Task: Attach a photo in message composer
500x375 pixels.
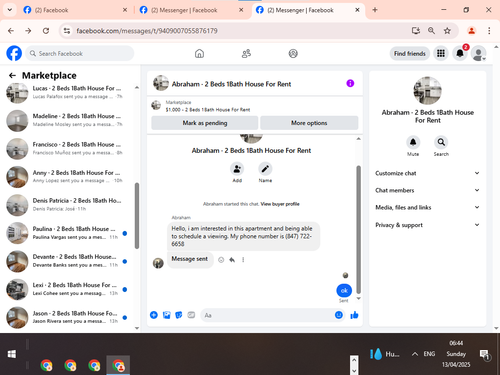Action: (x=166, y=315)
